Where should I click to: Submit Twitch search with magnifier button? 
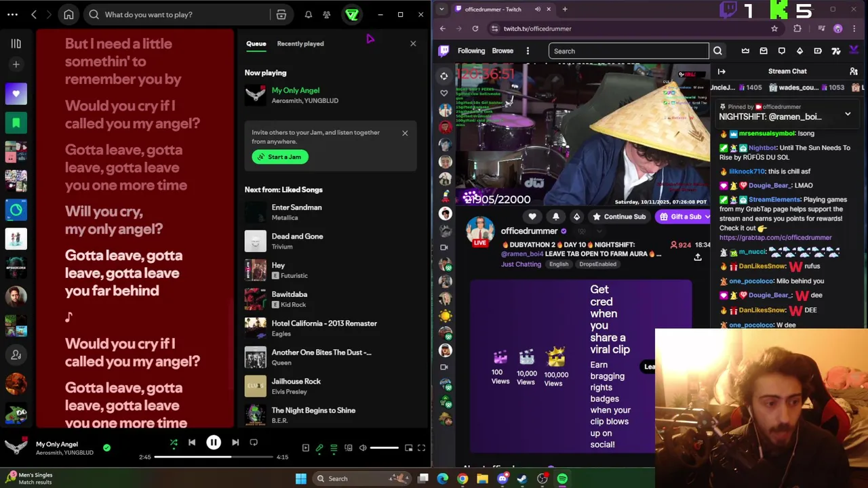tap(717, 51)
